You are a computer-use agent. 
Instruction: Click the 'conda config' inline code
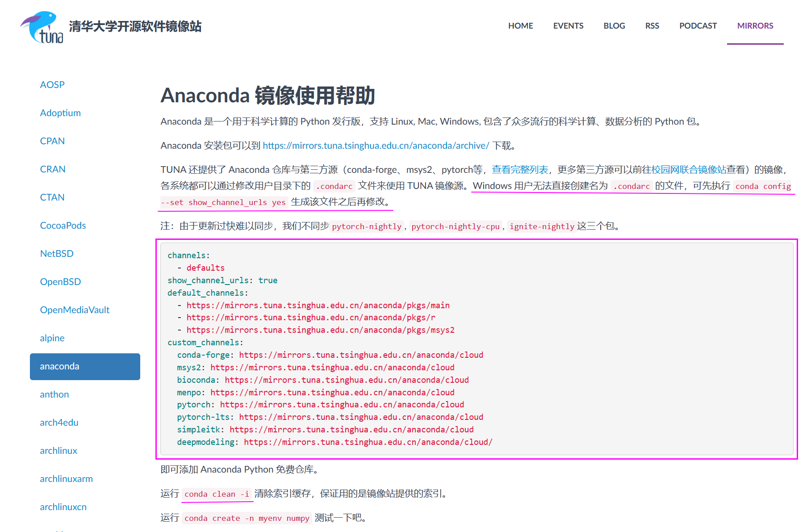pyautogui.click(x=763, y=186)
